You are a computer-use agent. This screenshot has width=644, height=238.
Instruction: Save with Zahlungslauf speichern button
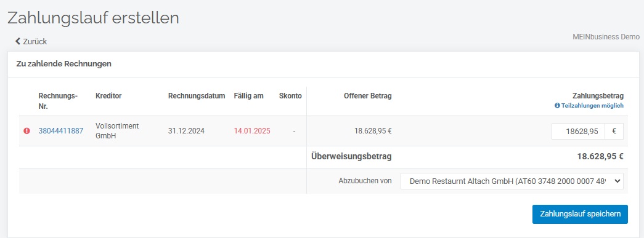580,214
